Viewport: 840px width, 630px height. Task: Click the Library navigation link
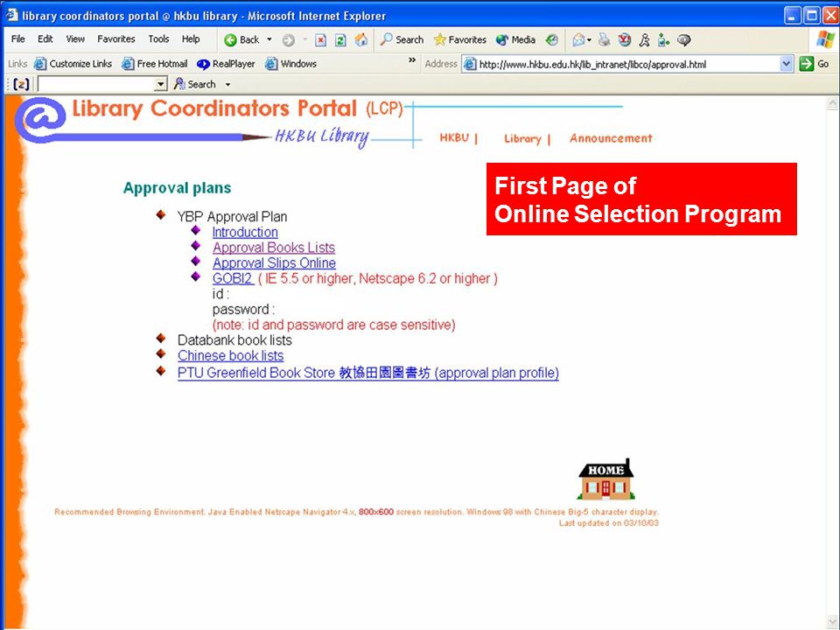point(522,138)
